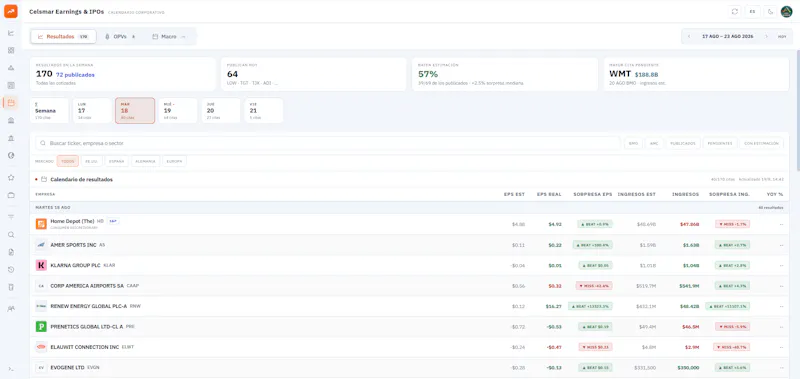The height and width of the screenshot is (379, 800).
Task: Toggle the BMO filter chip
Action: coord(633,143)
